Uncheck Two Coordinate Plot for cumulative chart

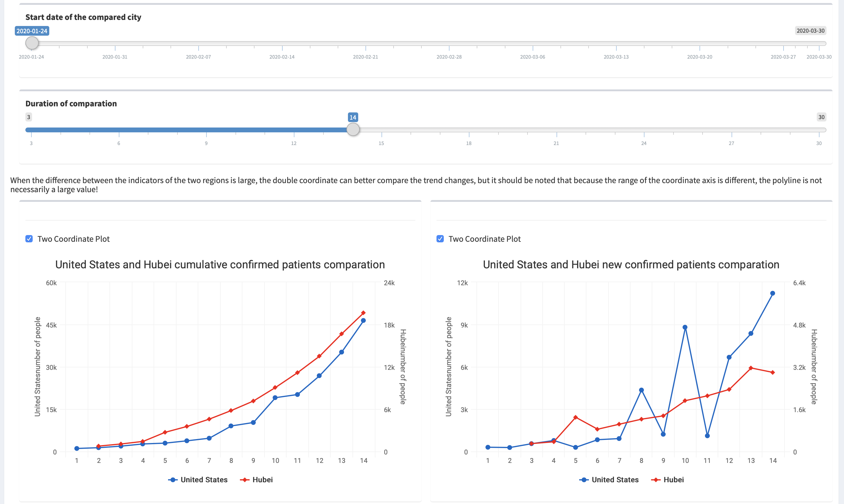(29, 239)
